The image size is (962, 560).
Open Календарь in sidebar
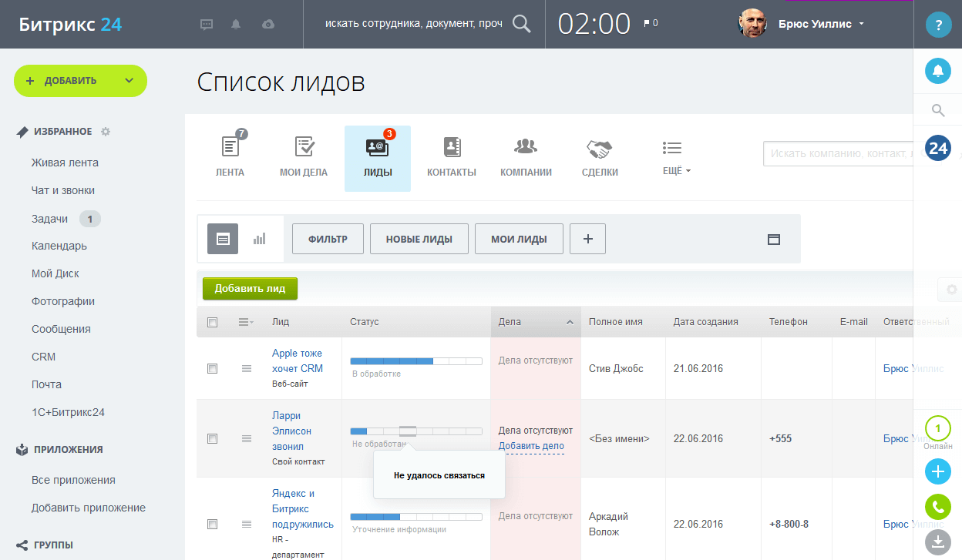click(x=59, y=246)
